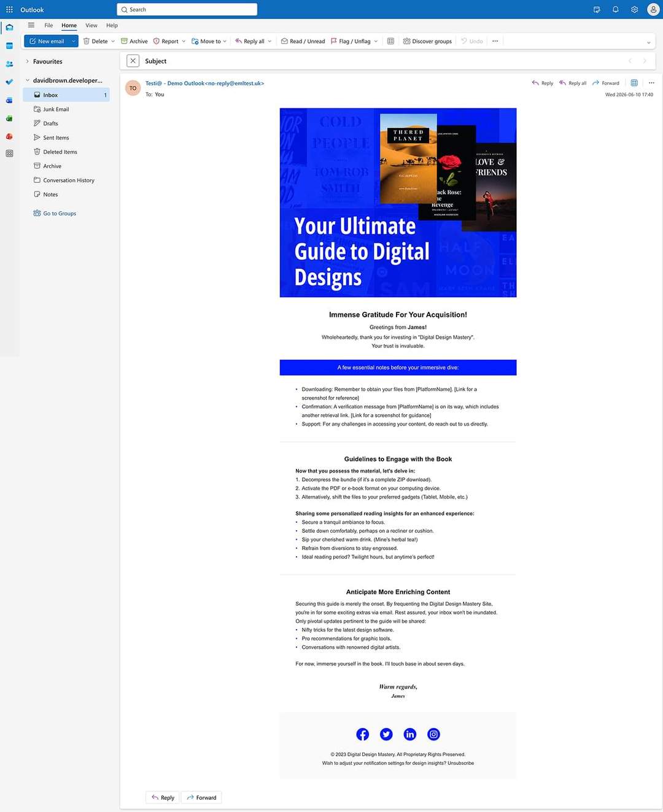
Task: Open the Help tab
Action: click(112, 25)
